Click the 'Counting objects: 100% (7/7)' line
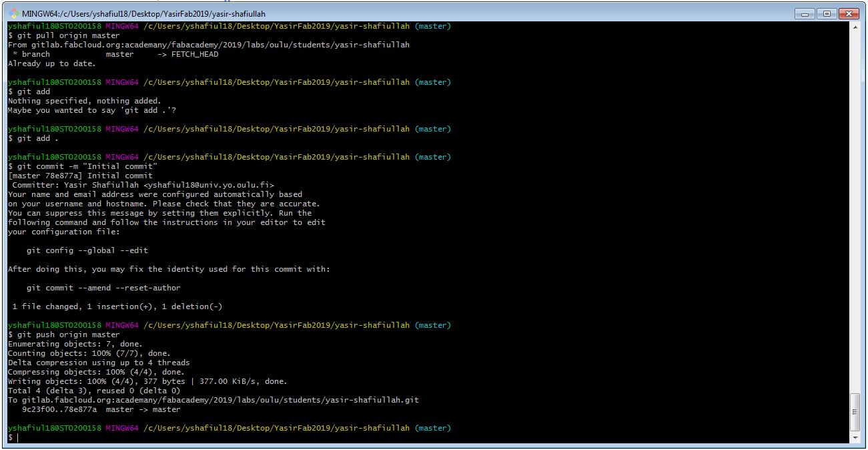This screenshot has height=450, width=868. (x=89, y=354)
